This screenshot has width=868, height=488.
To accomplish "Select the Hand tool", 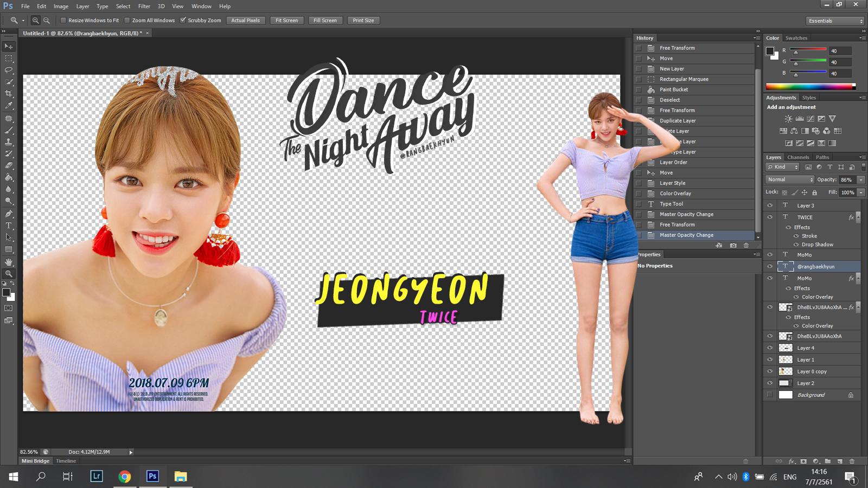I will tap(9, 262).
